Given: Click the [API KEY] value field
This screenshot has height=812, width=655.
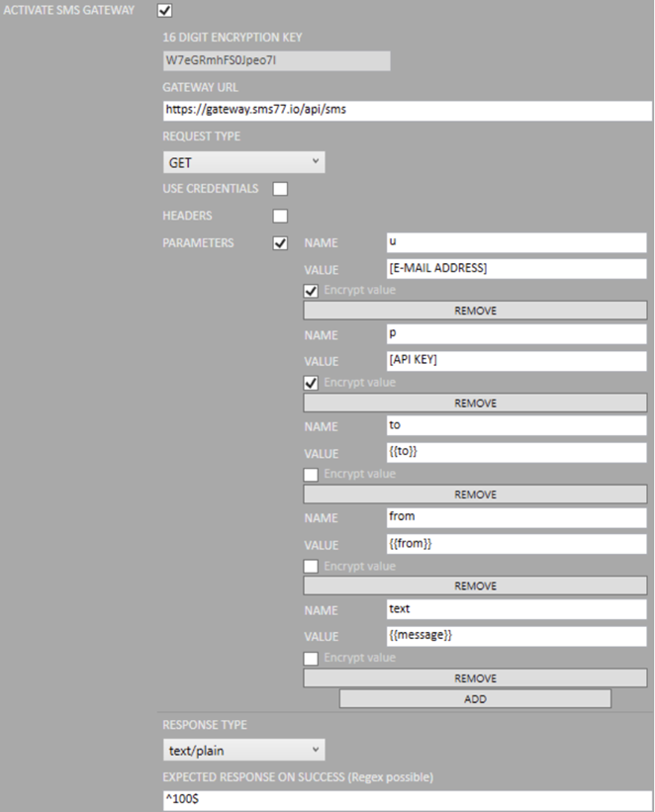Looking at the screenshot, I should (515, 360).
